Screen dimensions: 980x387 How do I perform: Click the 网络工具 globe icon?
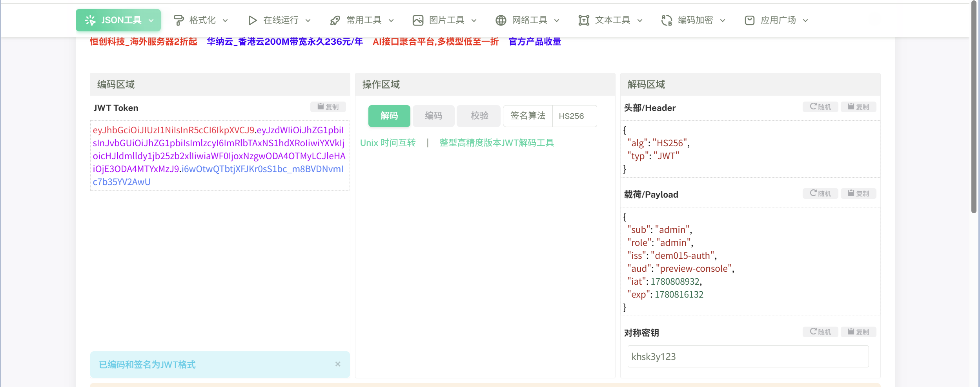[501, 20]
